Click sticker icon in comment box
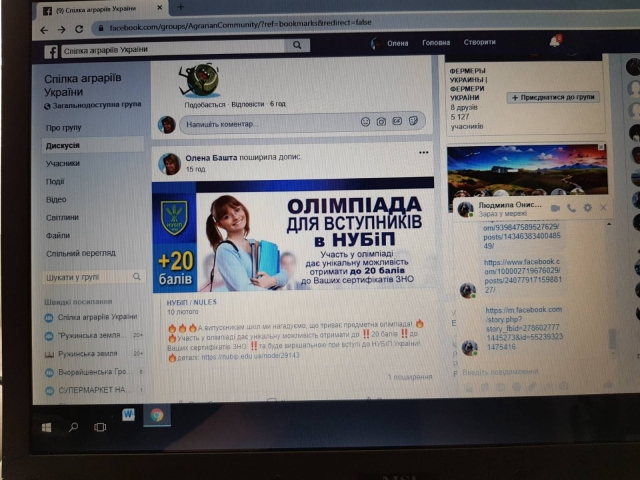 [x=413, y=121]
